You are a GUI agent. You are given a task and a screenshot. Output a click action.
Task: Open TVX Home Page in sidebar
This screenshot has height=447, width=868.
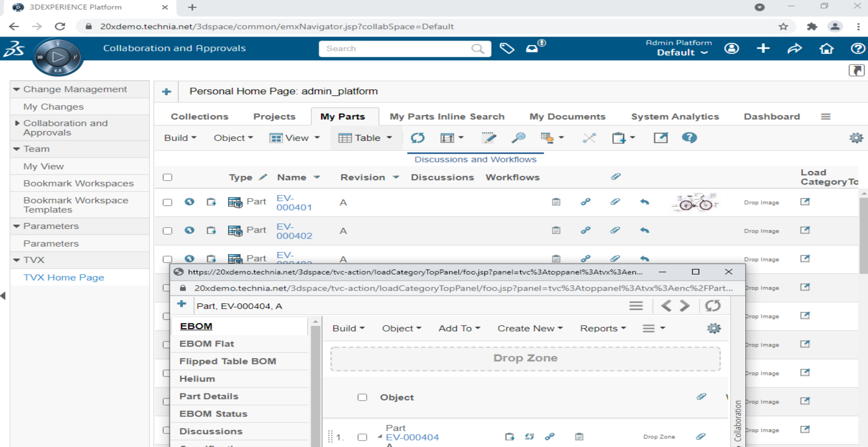63,277
